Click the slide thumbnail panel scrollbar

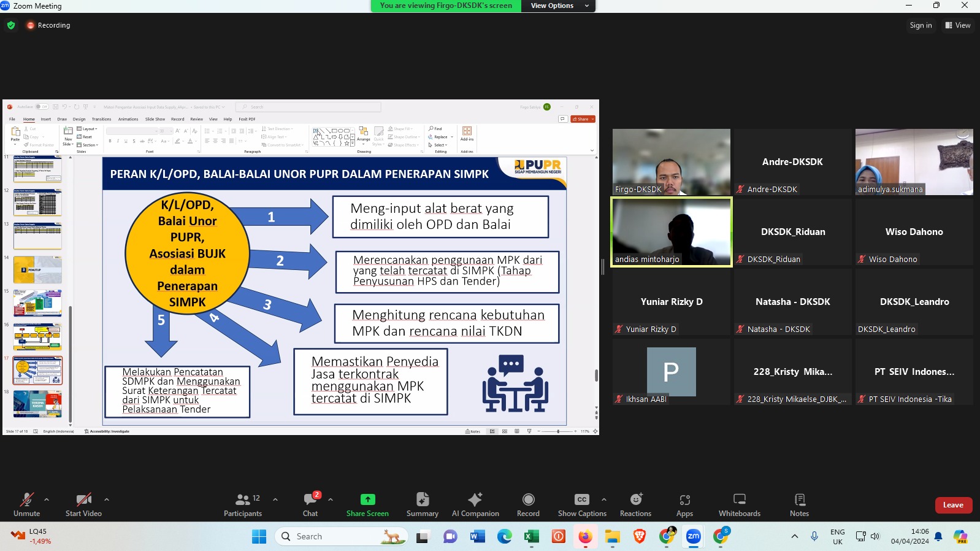(x=71, y=365)
